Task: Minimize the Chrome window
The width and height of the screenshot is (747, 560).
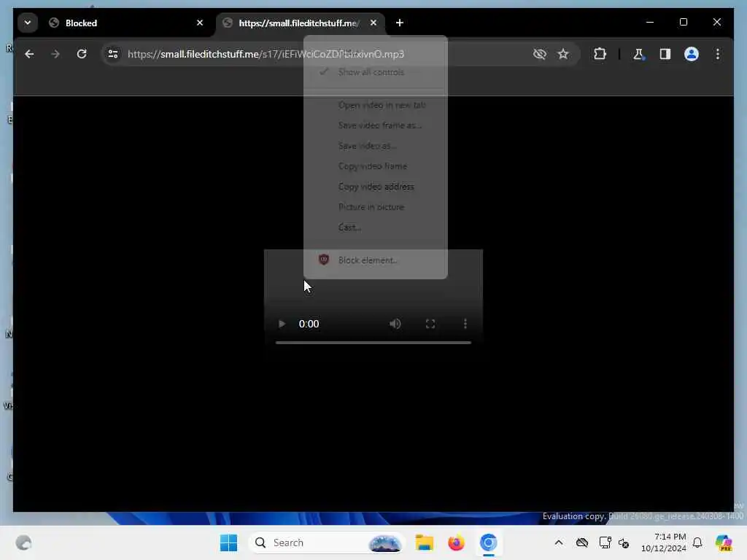Action: [x=650, y=23]
